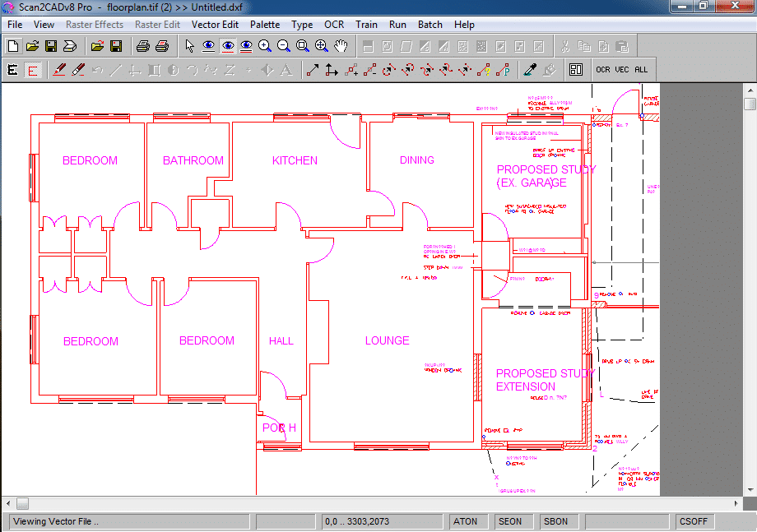
Task: Click the pointer selection arrow tool
Action: point(188,46)
